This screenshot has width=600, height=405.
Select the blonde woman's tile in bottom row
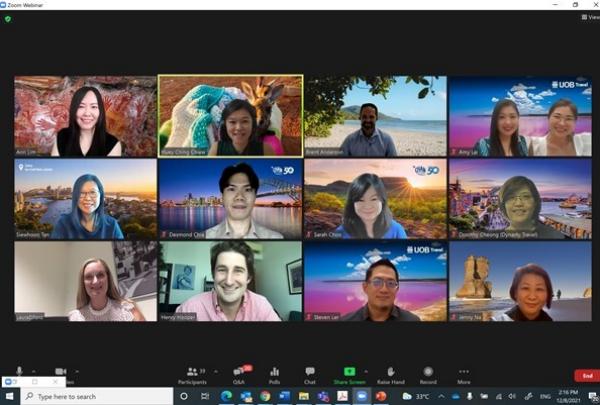[x=85, y=281]
